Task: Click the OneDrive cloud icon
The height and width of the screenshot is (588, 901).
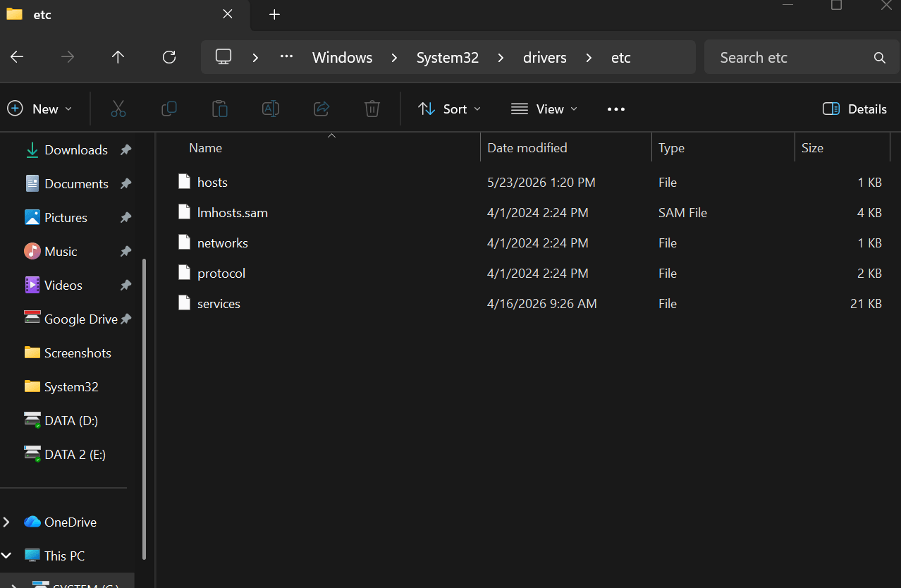Action: pyautogui.click(x=32, y=522)
